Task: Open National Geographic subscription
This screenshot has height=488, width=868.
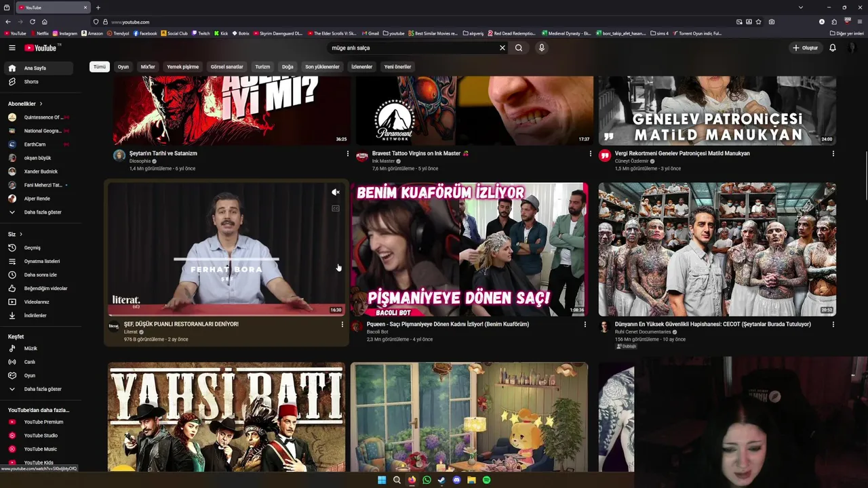Action: [x=38, y=131]
